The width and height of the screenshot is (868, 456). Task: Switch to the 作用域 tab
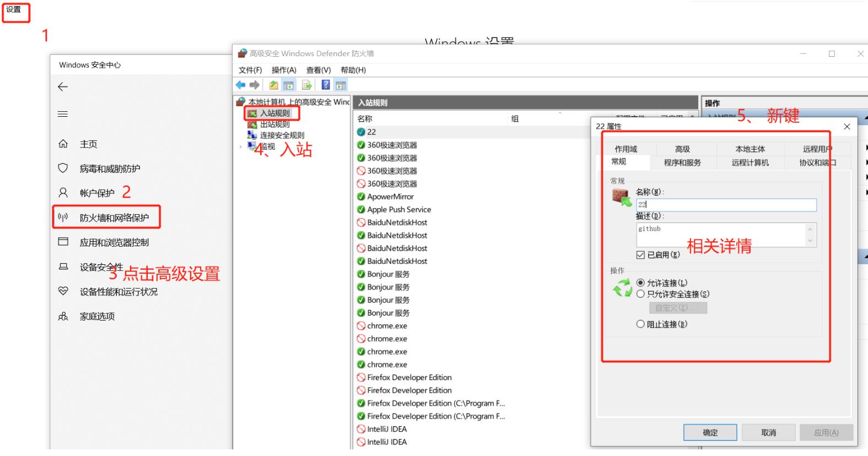click(x=626, y=149)
